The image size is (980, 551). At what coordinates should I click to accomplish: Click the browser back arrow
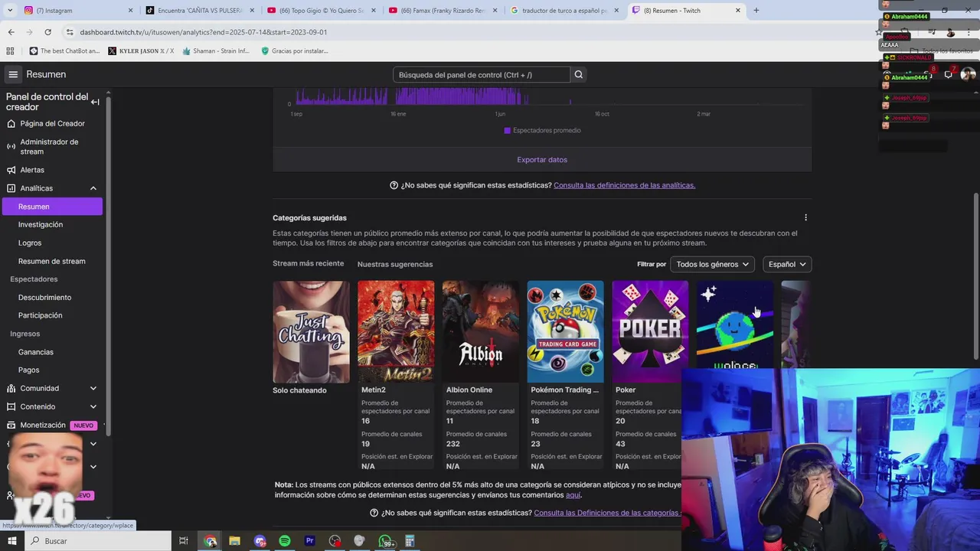click(11, 32)
